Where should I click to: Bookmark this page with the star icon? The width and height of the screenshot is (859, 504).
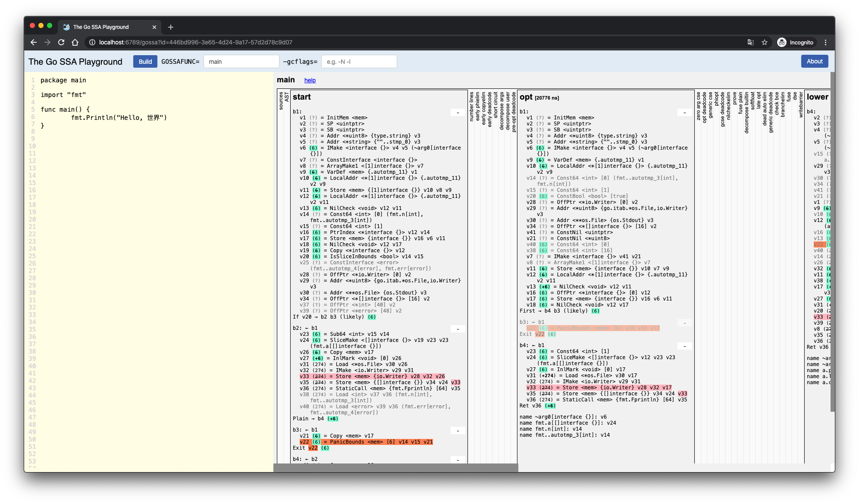coord(765,42)
